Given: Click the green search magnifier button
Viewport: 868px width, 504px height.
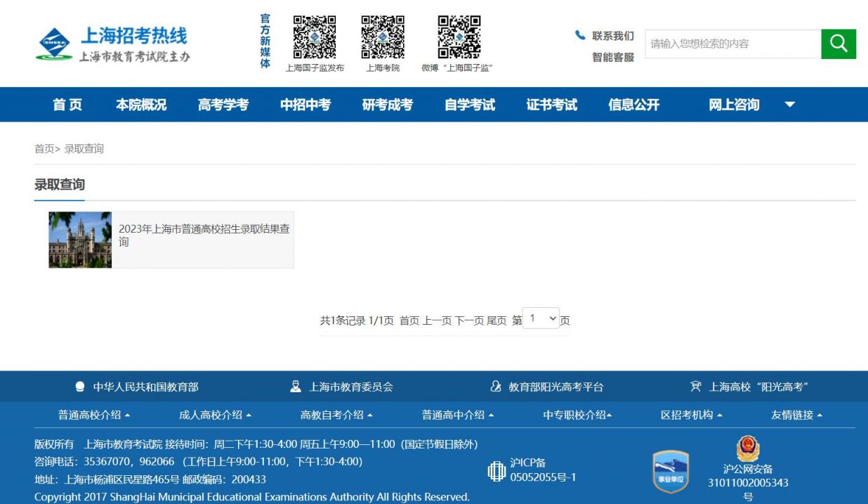Looking at the screenshot, I should coord(839,44).
